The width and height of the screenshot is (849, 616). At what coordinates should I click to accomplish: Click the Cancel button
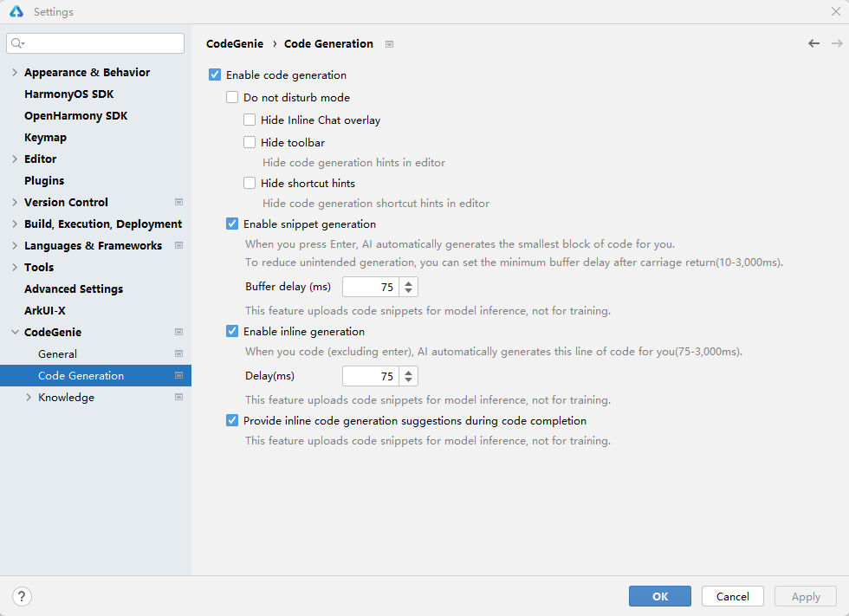pyautogui.click(x=732, y=596)
